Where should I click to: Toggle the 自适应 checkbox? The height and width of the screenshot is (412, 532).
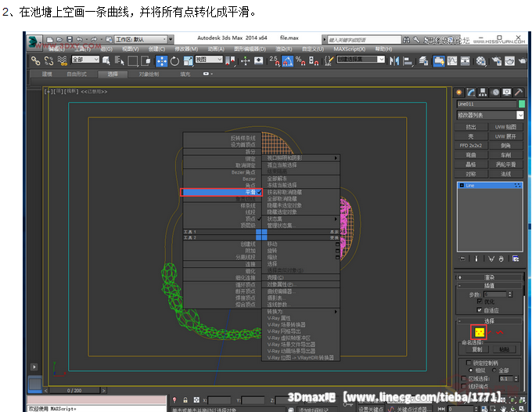[x=480, y=309]
